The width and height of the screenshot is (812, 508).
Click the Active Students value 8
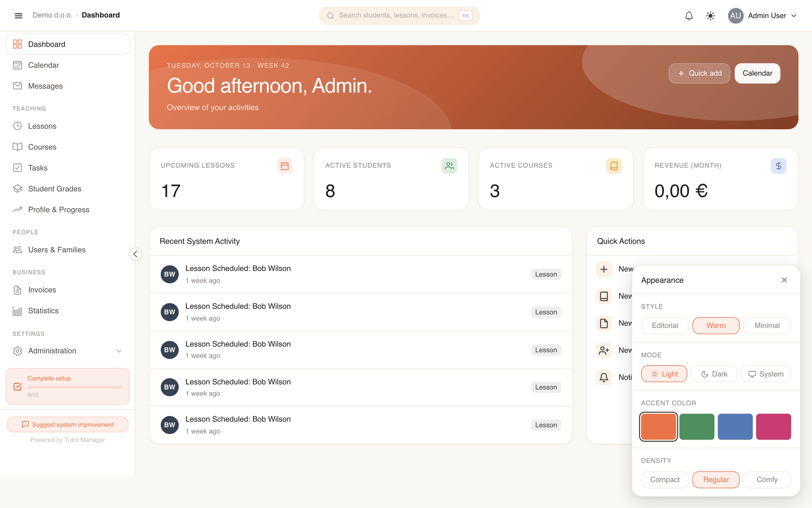coord(330,191)
